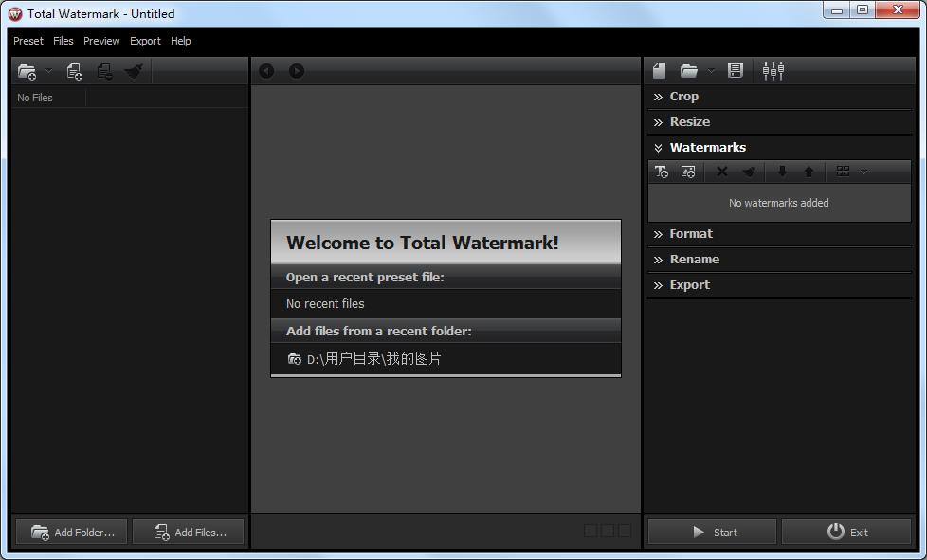Create a new preset with the blank page icon

659,71
